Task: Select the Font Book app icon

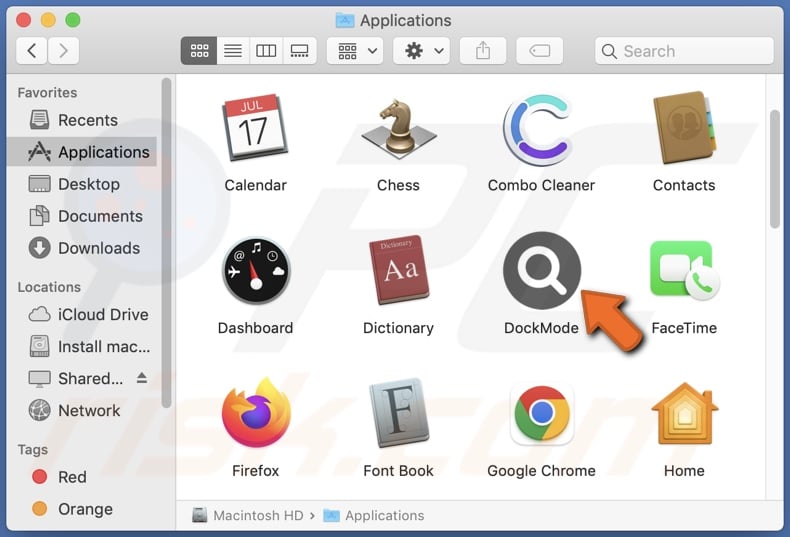Action: pos(399,413)
